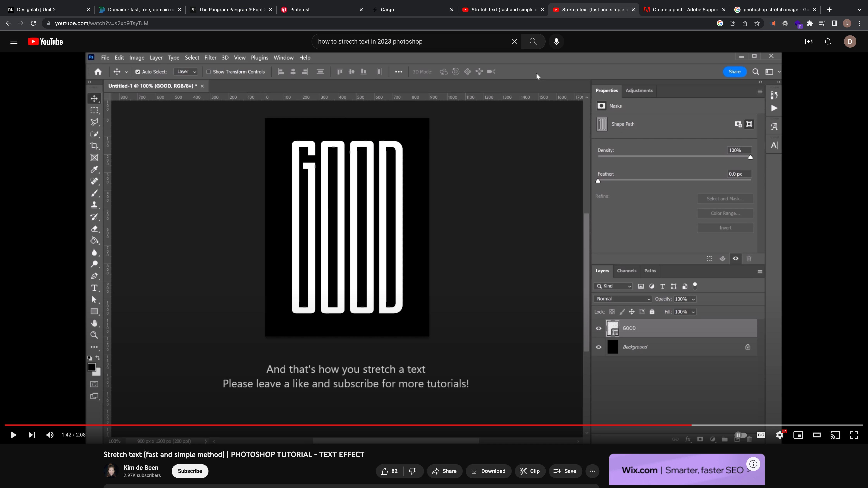Select the Crop tool in Photoshop toolbar
Screen dimensions: 868x488
tap(94, 146)
